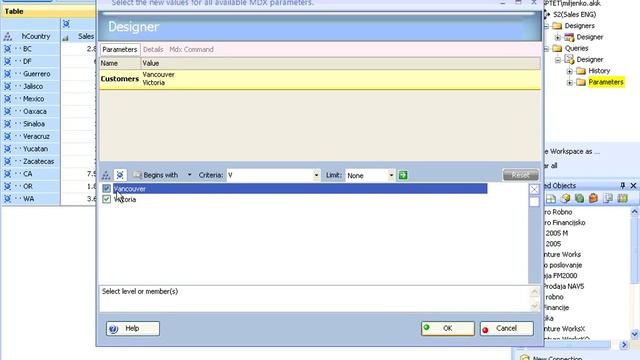This screenshot has width=640, height=360.
Task: Expand the History folder node
Action: click(x=569, y=71)
